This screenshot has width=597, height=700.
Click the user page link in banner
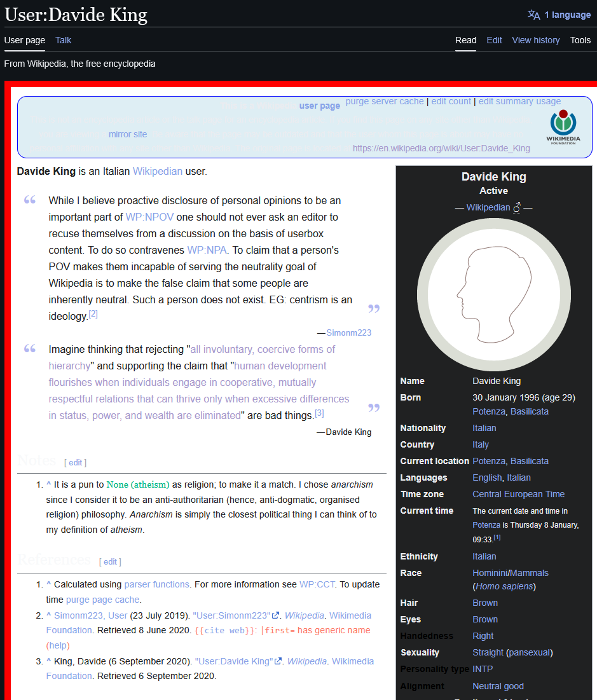(x=320, y=106)
